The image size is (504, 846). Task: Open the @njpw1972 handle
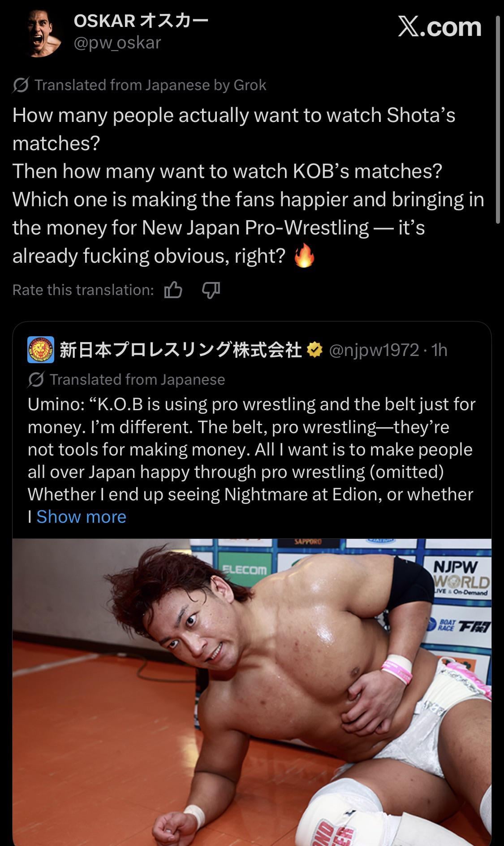[374, 350]
